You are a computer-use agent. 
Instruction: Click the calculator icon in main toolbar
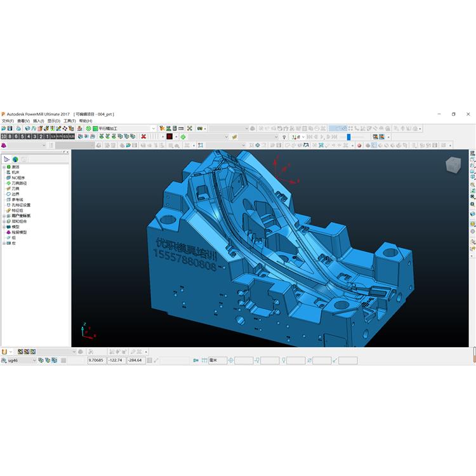click(x=175, y=128)
